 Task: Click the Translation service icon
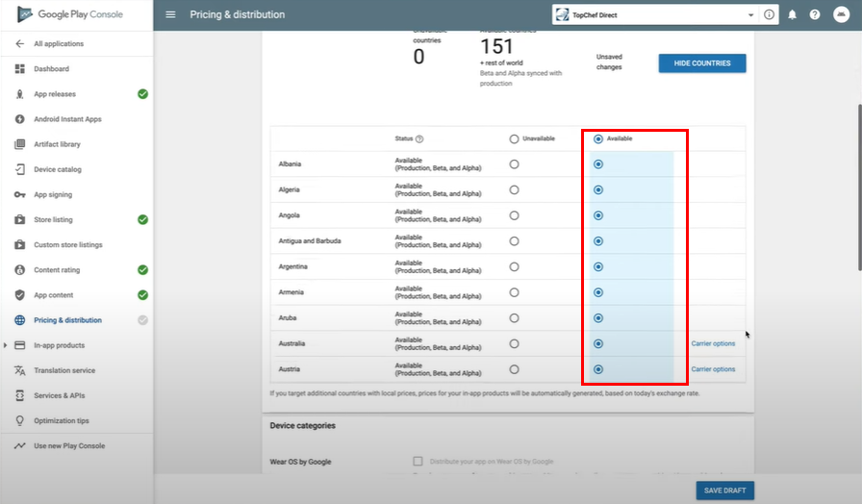coord(20,370)
